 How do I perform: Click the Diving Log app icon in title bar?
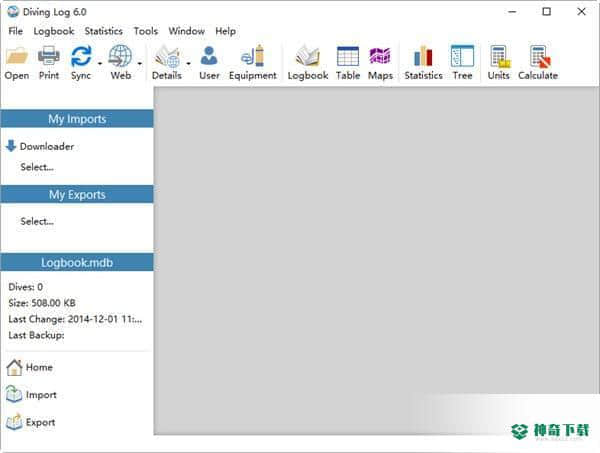click(x=13, y=12)
